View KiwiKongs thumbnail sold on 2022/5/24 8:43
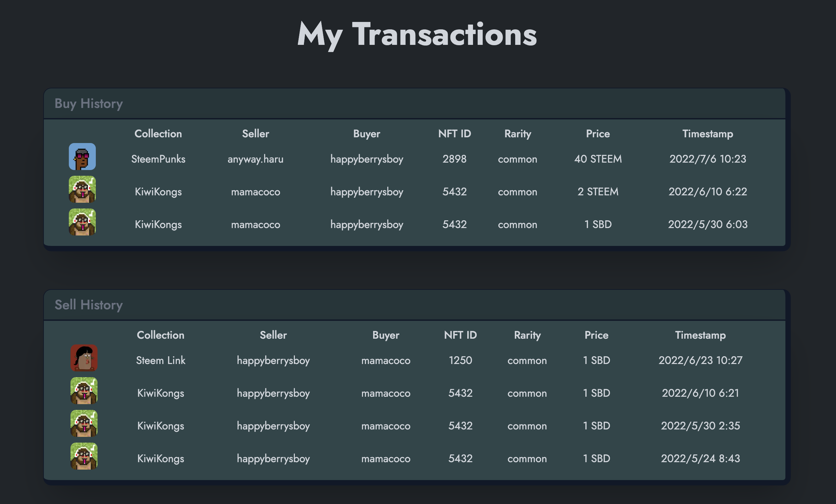 [84, 456]
